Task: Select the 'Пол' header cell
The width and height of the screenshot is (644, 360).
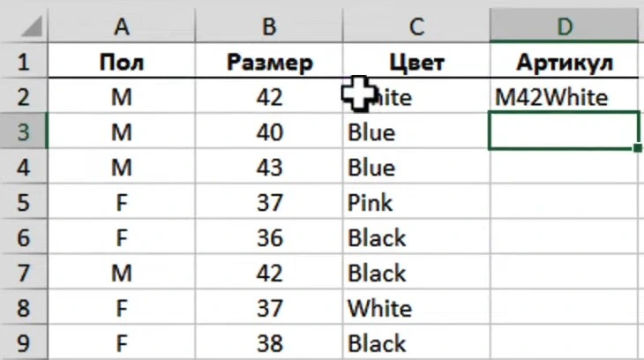Action: point(121,62)
